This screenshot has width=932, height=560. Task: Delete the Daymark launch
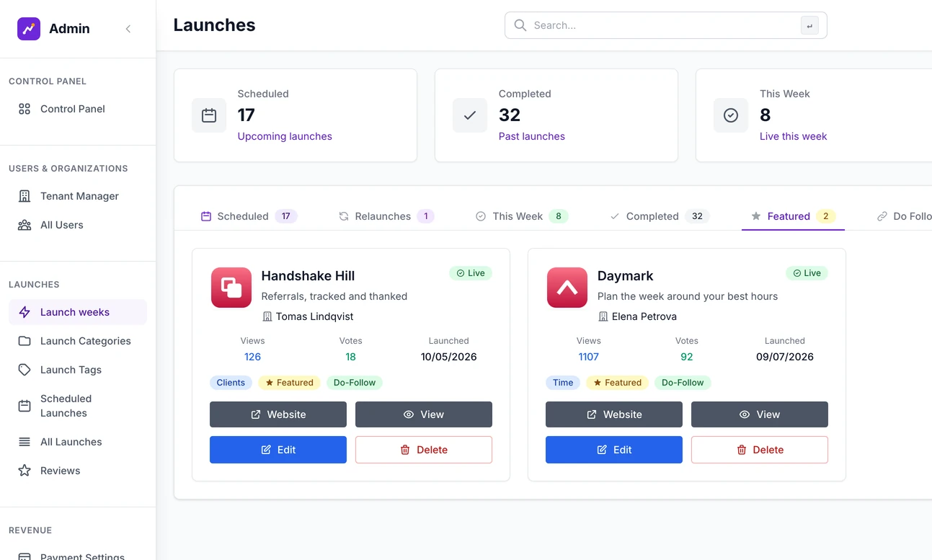(760, 450)
